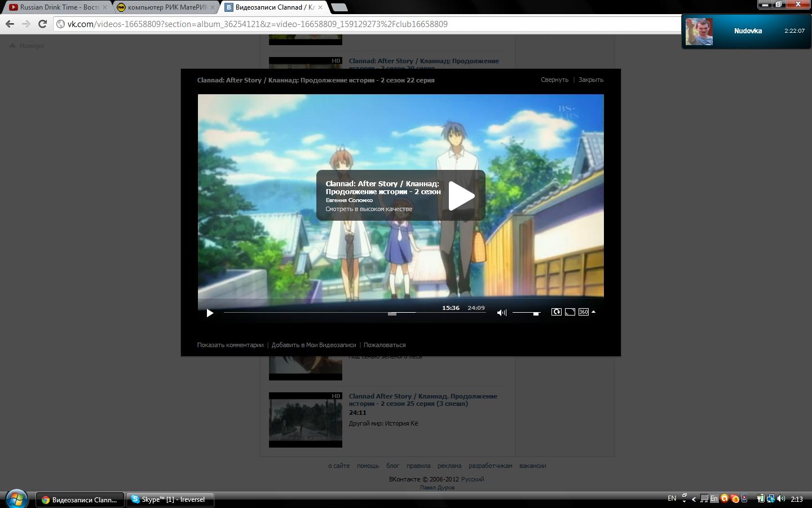The height and width of the screenshot is (508, 812).
Task: Minimize the player via Свернуть
Action: click(554, 80)
